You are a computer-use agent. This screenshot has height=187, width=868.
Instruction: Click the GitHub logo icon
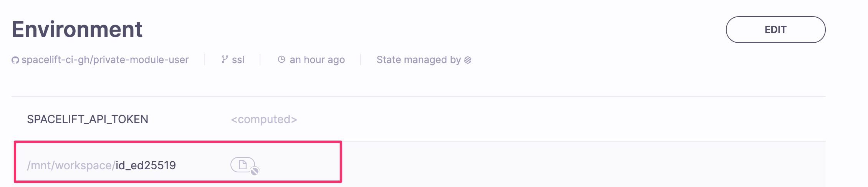(15, 60)
